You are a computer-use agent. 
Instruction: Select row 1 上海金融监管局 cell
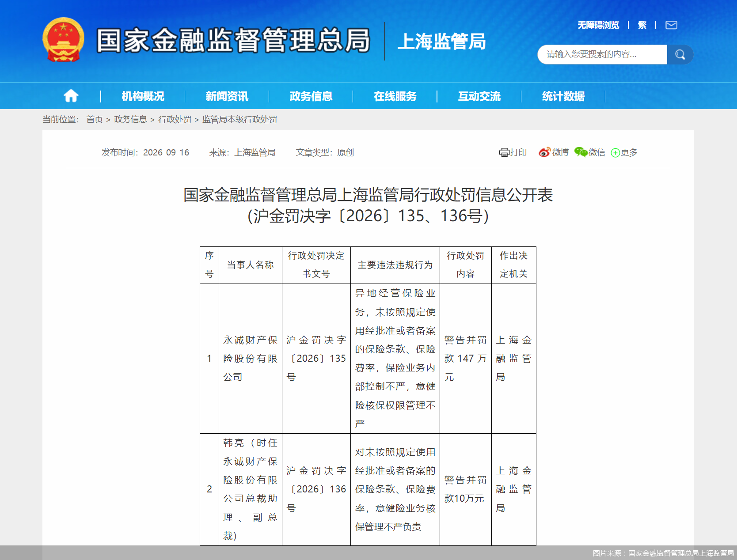[x=514, y=359]
